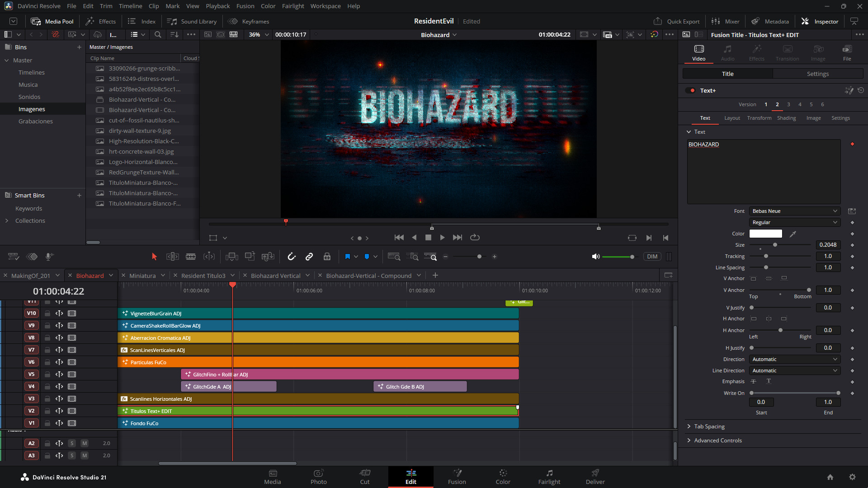Open the Fairlight menu in menu bar

coord(293,6)
